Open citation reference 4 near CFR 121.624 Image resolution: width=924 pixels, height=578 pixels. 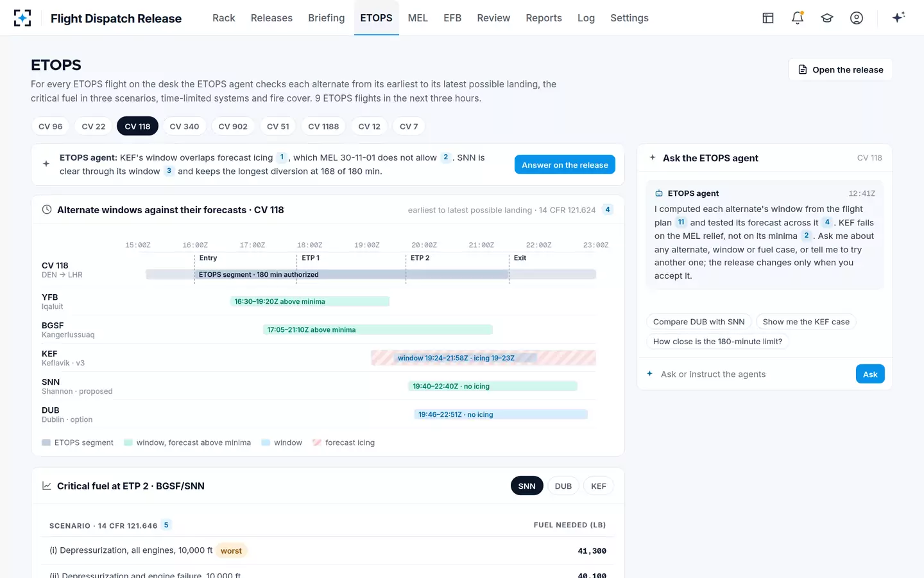click(608, 209)
